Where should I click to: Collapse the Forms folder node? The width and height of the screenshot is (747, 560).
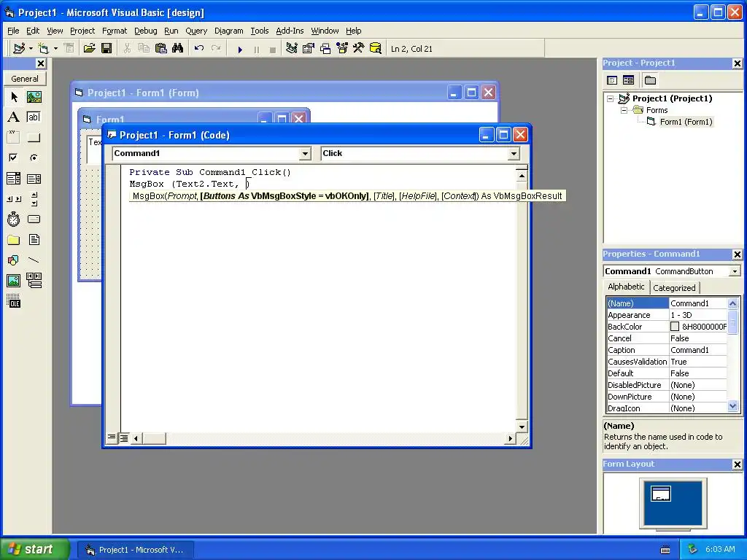point(624,111)
